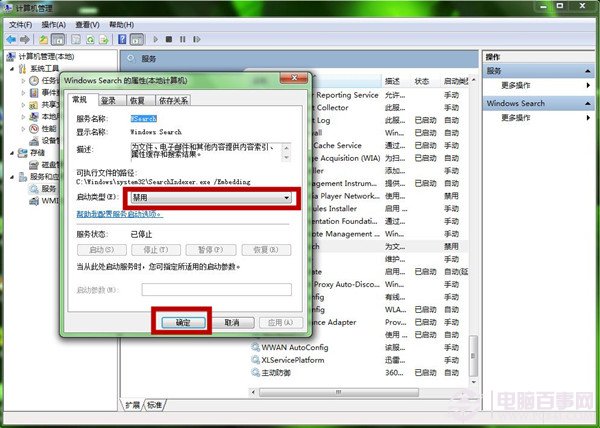Switch to the 常规 tab
Screen dimensions: 600x428
[80, 99]
